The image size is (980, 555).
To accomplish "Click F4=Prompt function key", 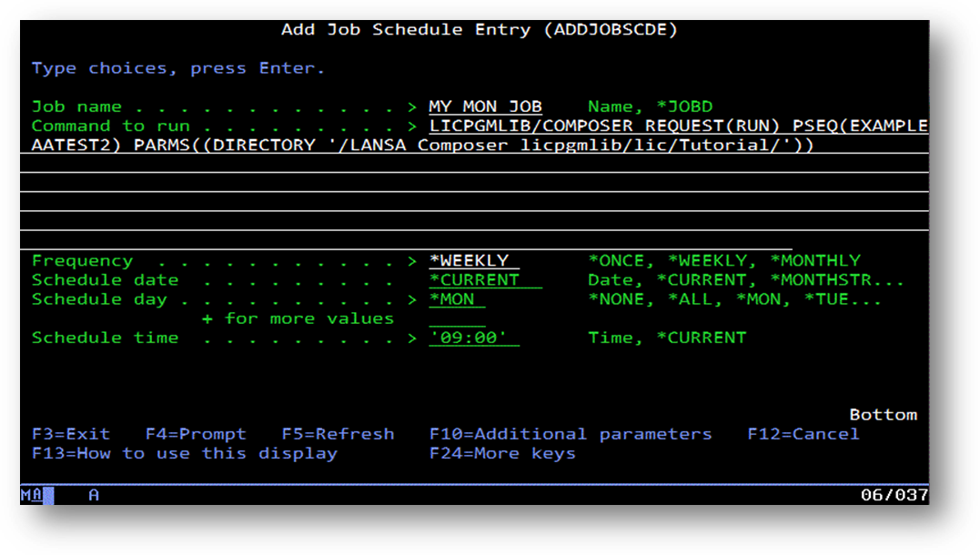I will 196,434.
